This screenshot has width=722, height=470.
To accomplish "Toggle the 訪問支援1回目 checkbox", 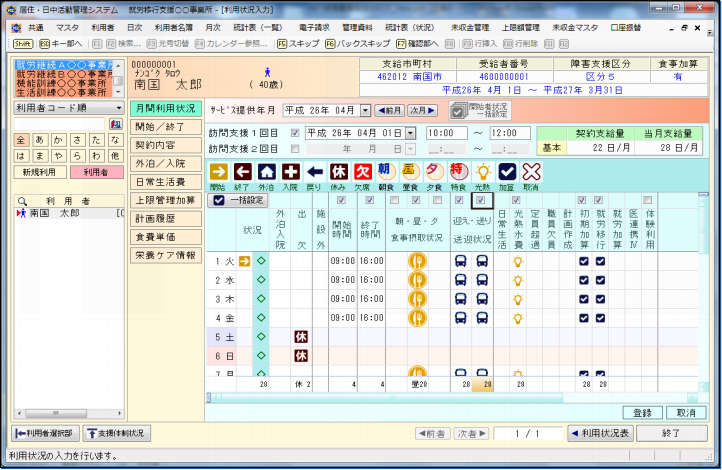I will coord(295,133).
